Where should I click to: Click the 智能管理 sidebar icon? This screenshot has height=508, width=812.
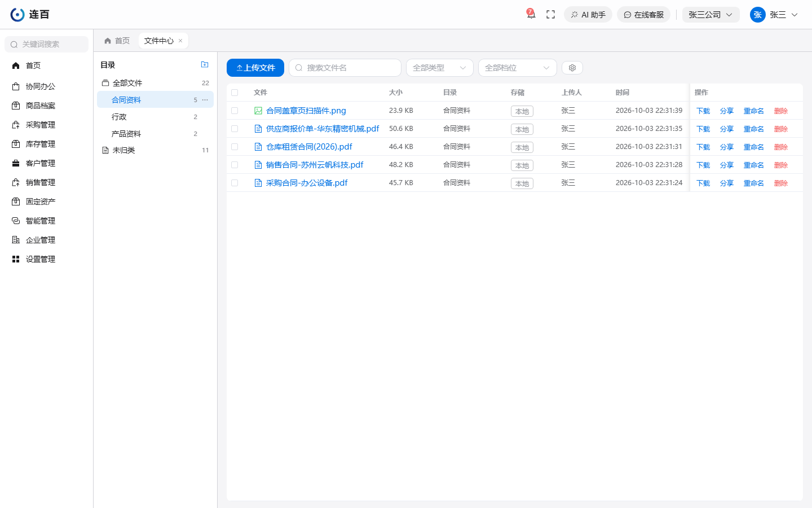tap(16, 221)
